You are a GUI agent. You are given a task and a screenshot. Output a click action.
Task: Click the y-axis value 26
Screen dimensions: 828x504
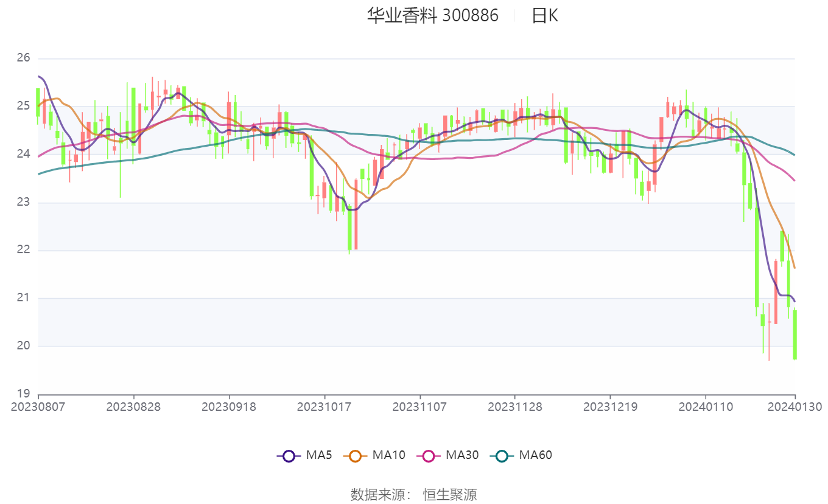click(x=23, y=58)
